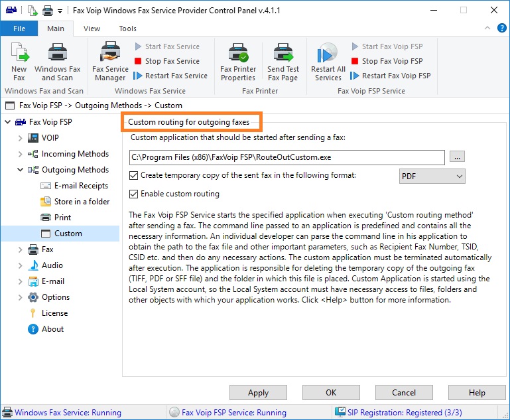Expand the Options node arrow
The height and width of the screenshot is (420, 510).
coord(20,297)
